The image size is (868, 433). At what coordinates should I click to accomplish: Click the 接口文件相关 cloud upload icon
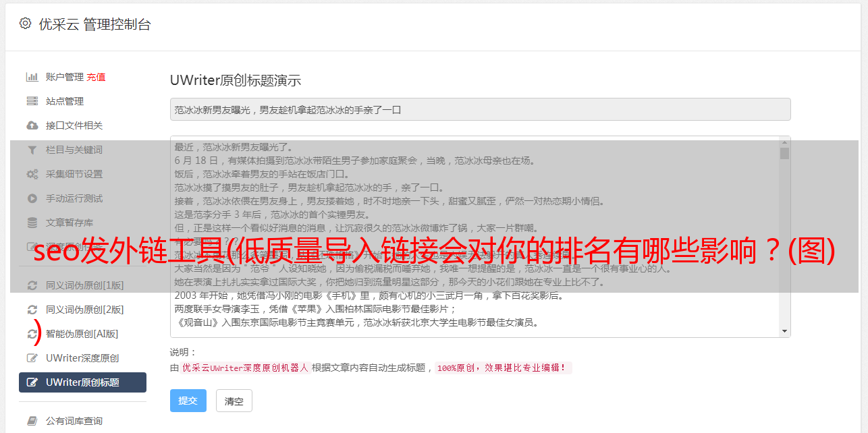pos(32,125)
